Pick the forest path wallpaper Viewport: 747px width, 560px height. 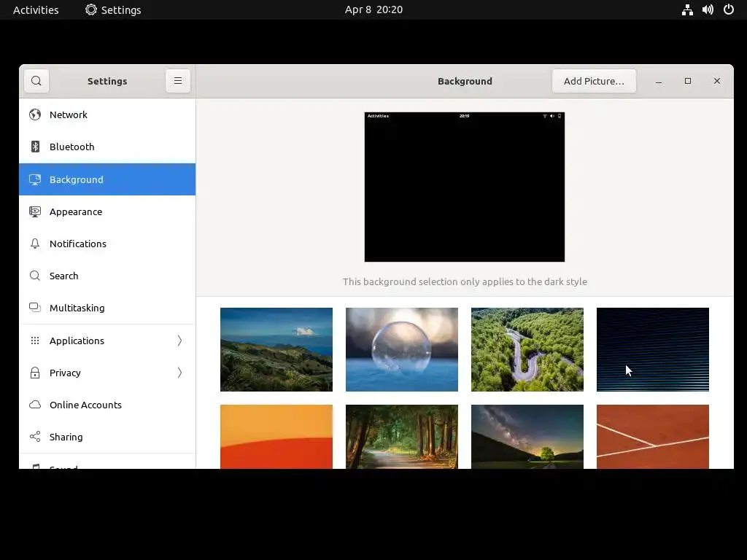pos(402,437)
